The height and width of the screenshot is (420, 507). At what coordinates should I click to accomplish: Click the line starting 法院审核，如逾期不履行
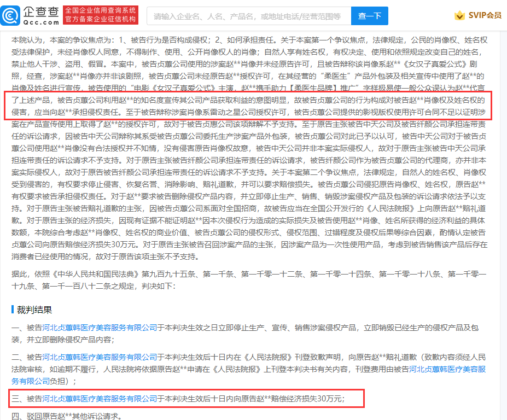pyautogui.click(x=248, y=369)
